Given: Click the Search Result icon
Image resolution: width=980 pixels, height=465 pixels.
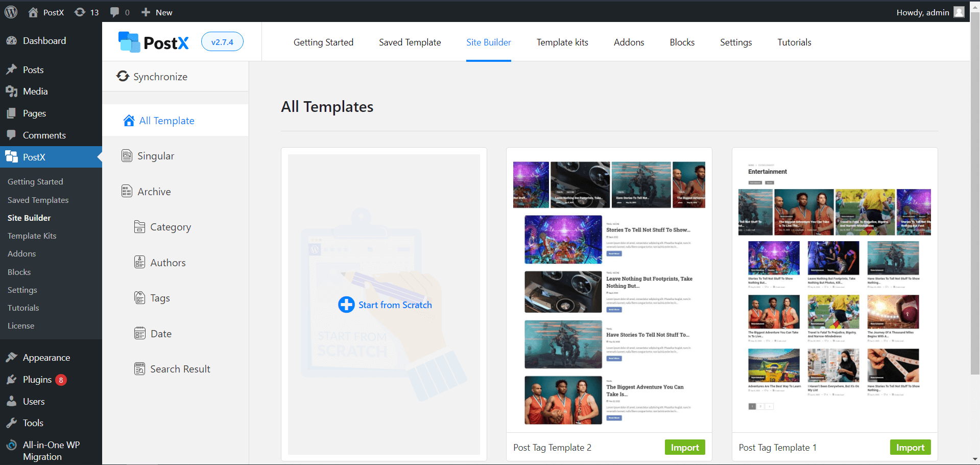Looking at the screenshot, I should click(x=139, y=369).
